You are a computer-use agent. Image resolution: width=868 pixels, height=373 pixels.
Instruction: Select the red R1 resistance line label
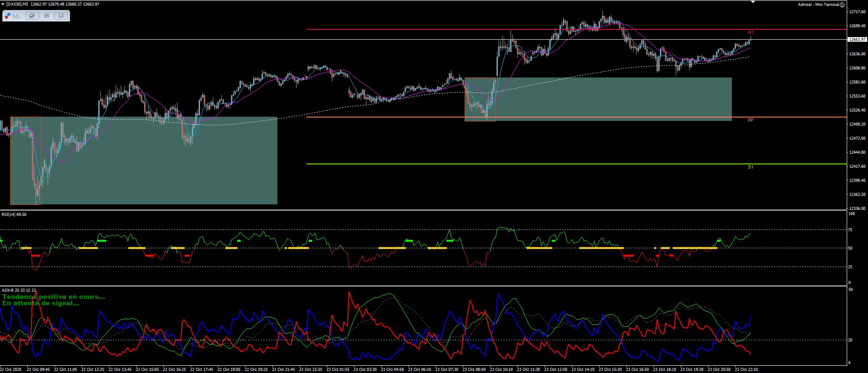coord(751,32)
